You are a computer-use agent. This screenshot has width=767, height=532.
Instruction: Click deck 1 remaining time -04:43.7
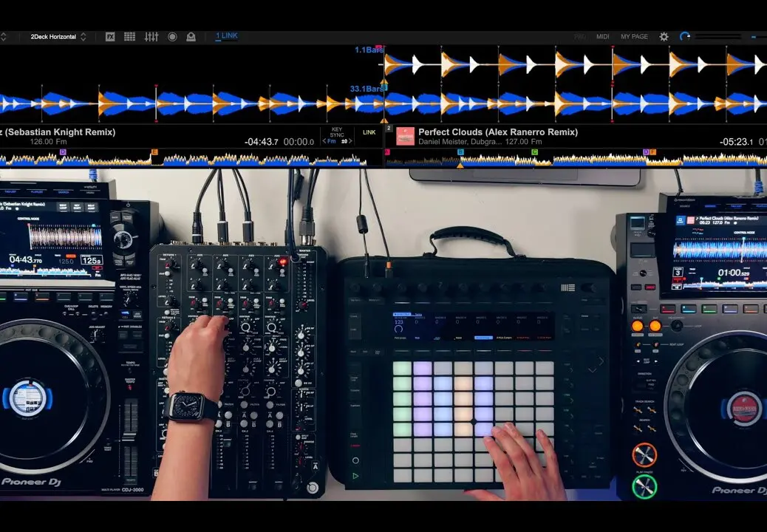click(x=262, y=142)
